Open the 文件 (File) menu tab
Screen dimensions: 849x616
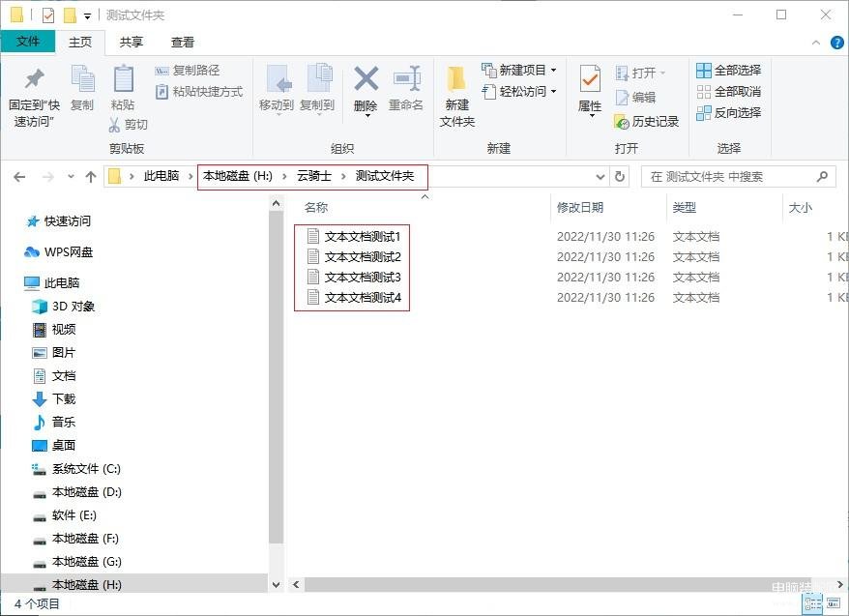[x=28, y=42]
